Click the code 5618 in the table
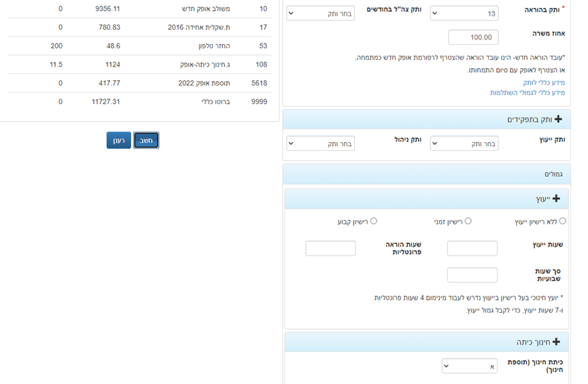Screen dimensions: 588x384 click(x=259, y=83)
